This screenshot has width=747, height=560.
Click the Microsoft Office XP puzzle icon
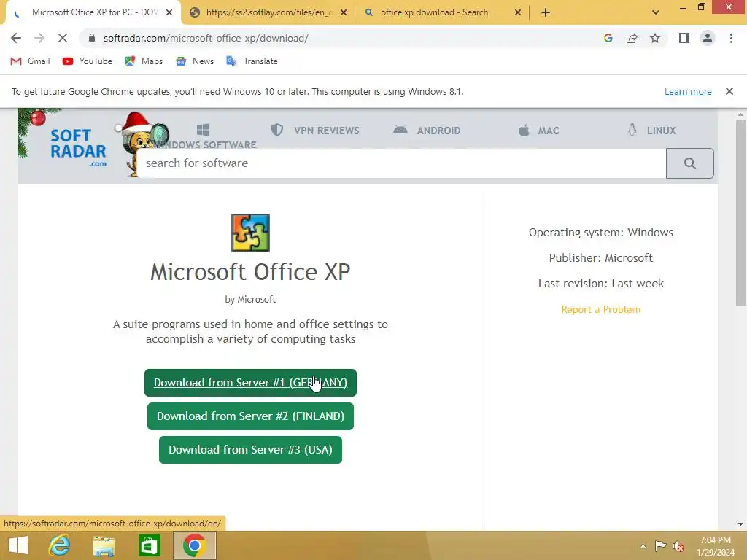(x=251, y=233)
